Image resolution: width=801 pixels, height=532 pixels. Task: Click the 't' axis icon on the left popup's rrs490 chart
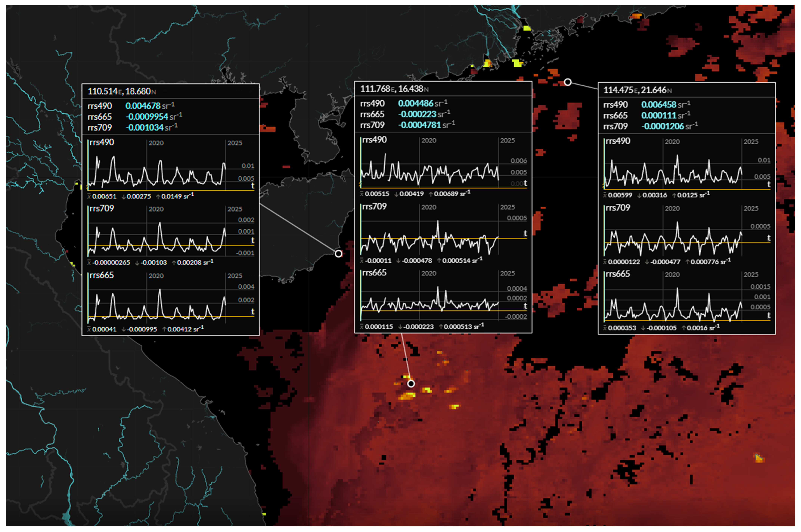[252, 186]
